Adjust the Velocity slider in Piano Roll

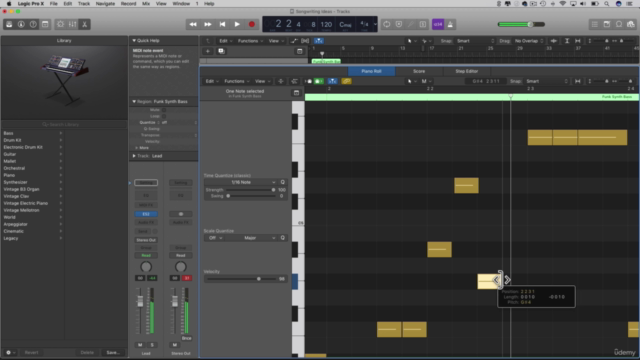241,279
